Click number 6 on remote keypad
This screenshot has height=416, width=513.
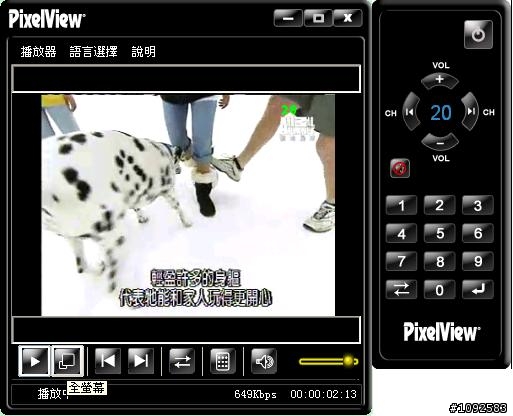point(478,233)
